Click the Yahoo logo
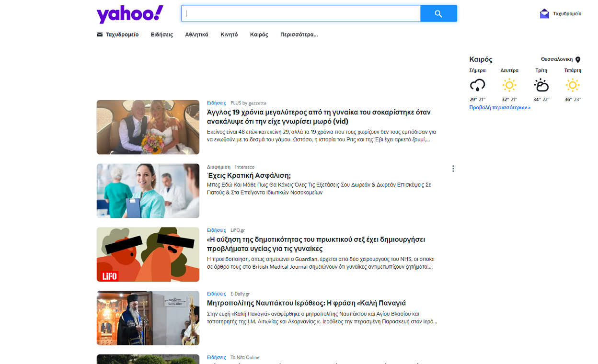598x364 pixels. pyautogui.click(x=130, y=14)
